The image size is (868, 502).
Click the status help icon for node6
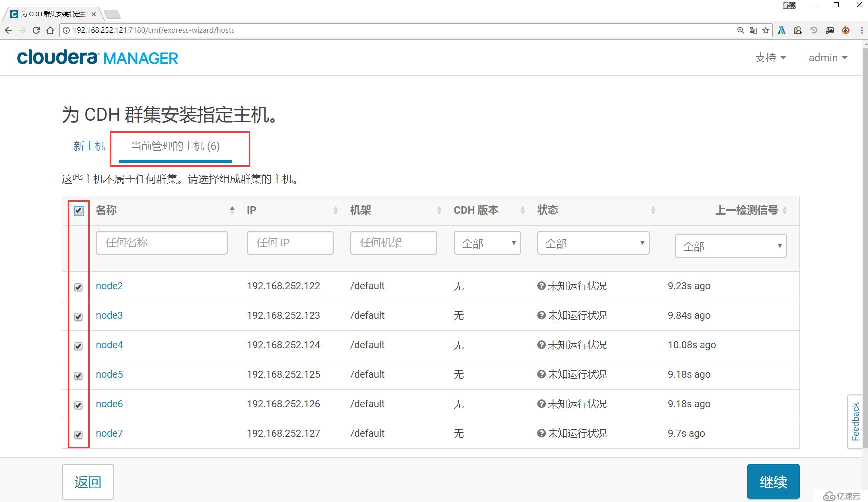click(x=541, y=404)
